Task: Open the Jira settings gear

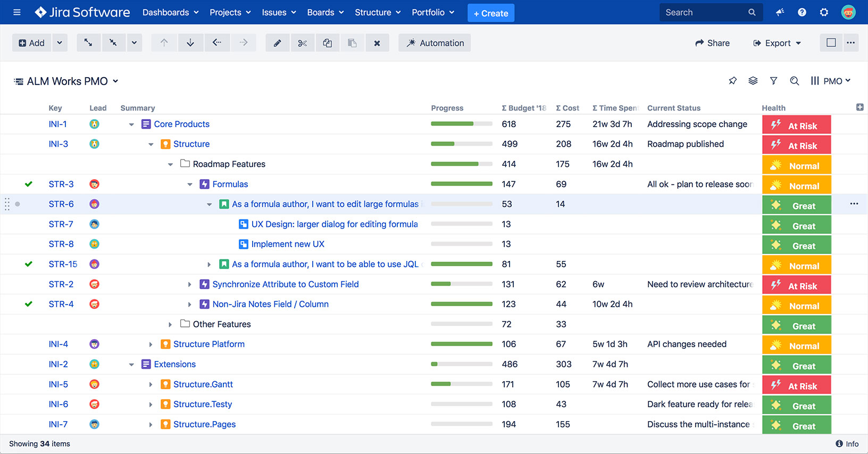Action: pyautogui.click(x=824, y=12)
